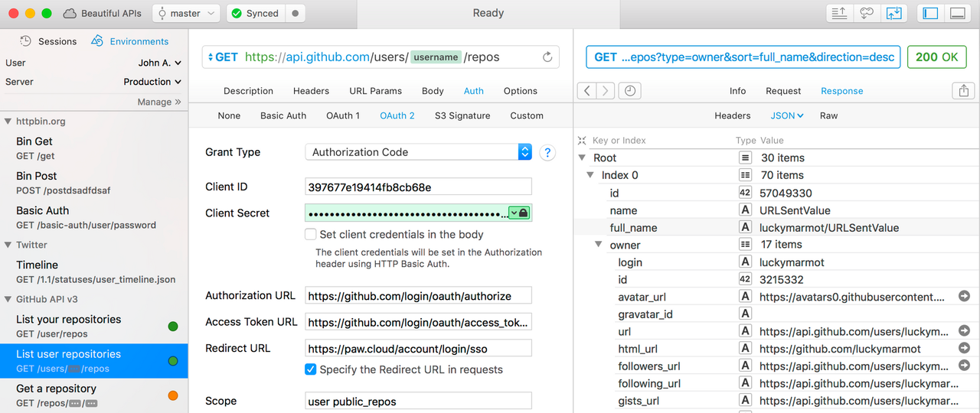
Task: Select the Bin Post request
Action: click(x=93, y=183)
